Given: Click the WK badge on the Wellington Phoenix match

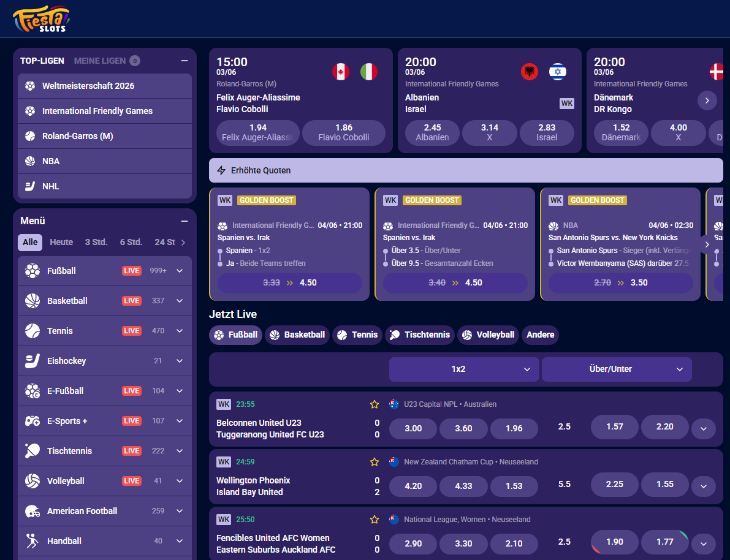Looking at the screenshot, I should pyautogui.click(x=224, y=462).
